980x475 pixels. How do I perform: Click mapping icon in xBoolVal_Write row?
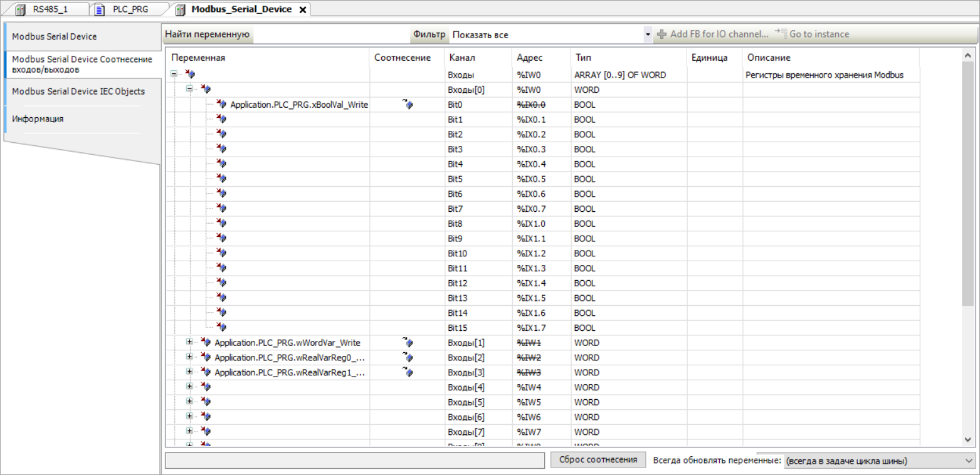pos(408,105)
